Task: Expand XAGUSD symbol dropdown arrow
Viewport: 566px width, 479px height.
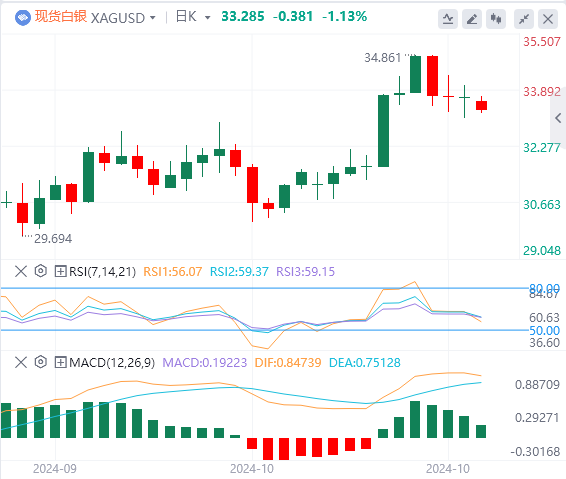Action: tap(153, 18)
